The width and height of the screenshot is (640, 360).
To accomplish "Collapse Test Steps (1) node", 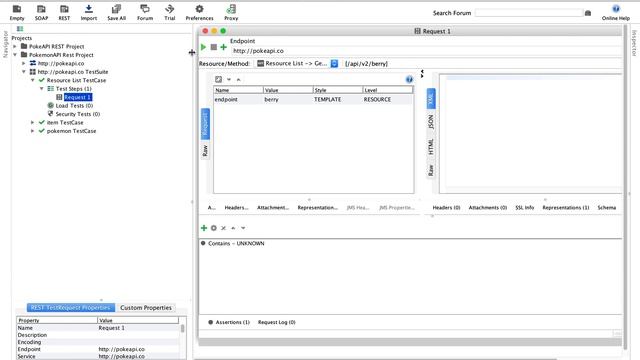I will click(x=42, y=89).
